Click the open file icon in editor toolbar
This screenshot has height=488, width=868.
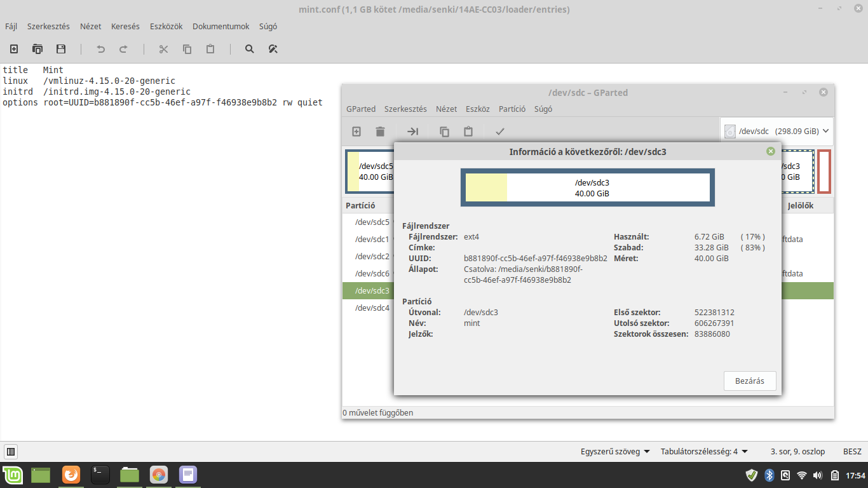pyautogui.click(x=37, y=49)
